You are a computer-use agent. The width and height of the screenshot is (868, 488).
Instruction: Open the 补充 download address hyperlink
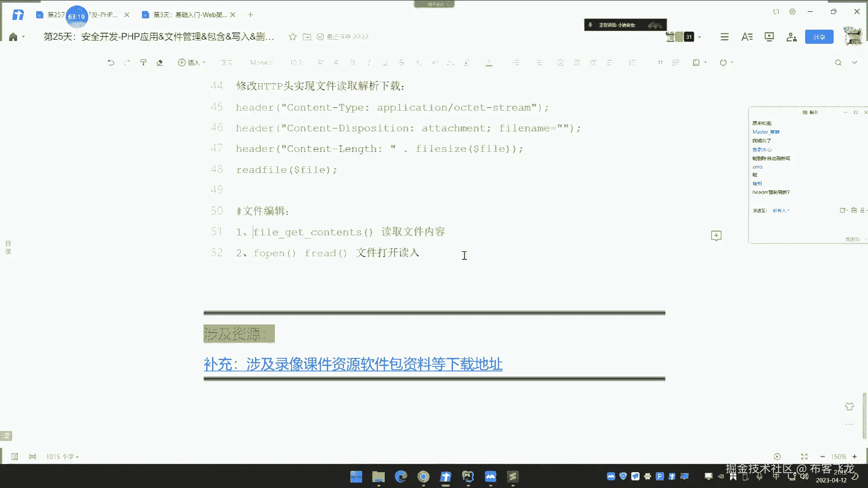tap(353, 364)
